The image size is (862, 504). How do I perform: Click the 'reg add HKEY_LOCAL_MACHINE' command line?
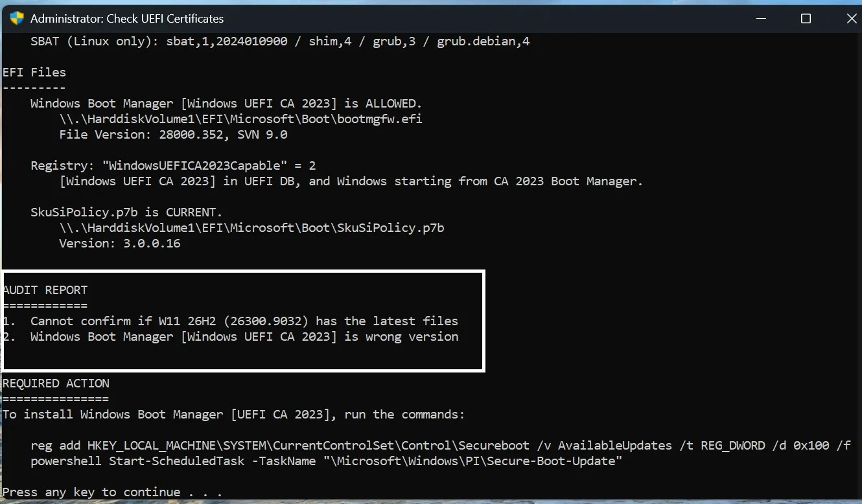pos(441,446)
